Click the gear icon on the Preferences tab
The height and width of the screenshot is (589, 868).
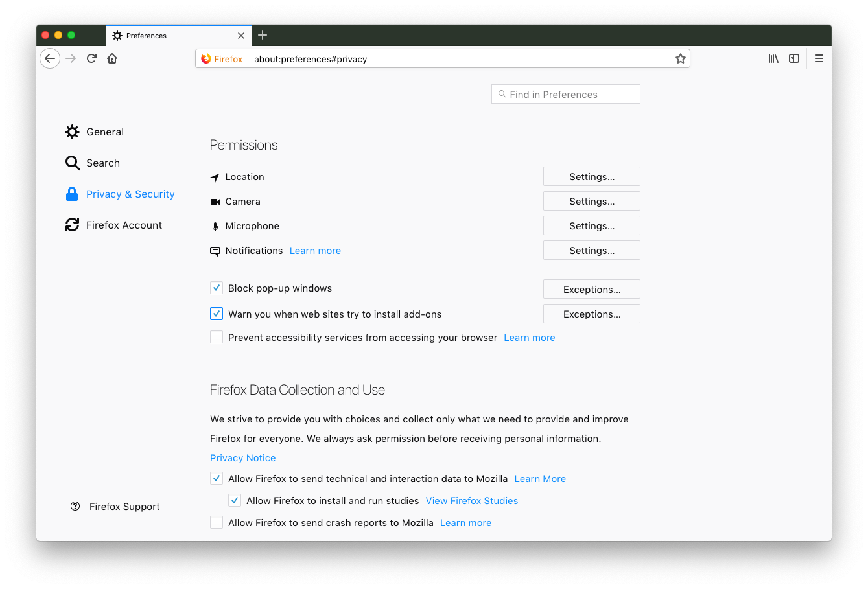[x=117, y=36]
